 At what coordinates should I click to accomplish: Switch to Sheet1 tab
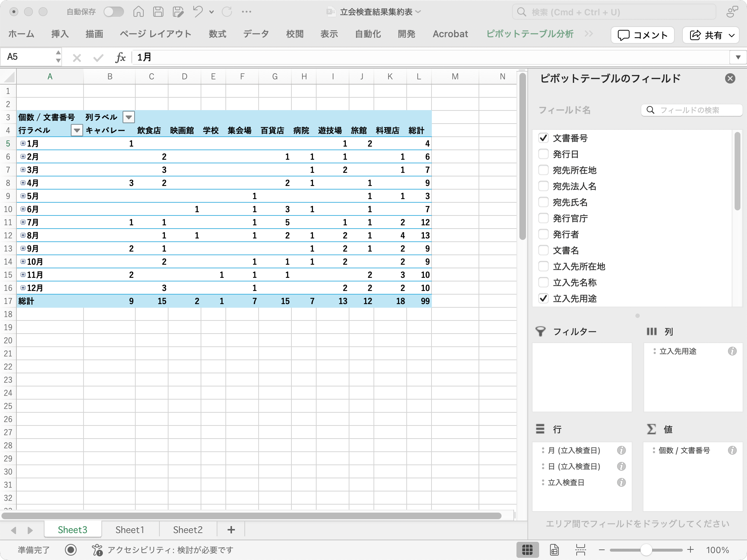[x=130, y=530]
